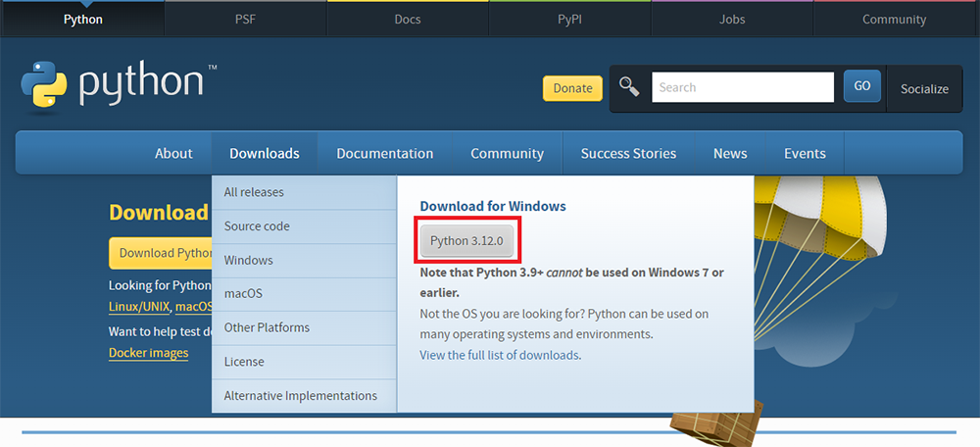Open the 'View the full list of downloads' link
Screen dimensions: 980x447
pos(499,355)
